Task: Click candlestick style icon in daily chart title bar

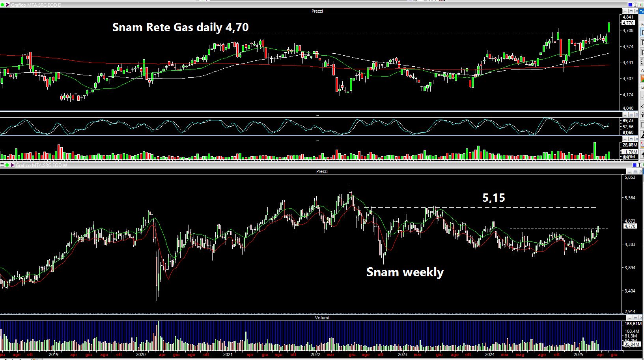Action: point(640,5)
